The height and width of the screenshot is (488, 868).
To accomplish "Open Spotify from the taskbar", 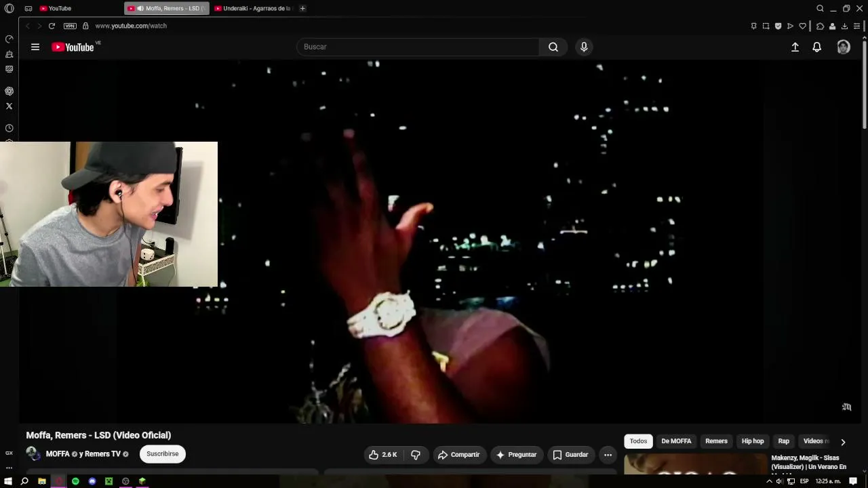I will click(75, 481).
